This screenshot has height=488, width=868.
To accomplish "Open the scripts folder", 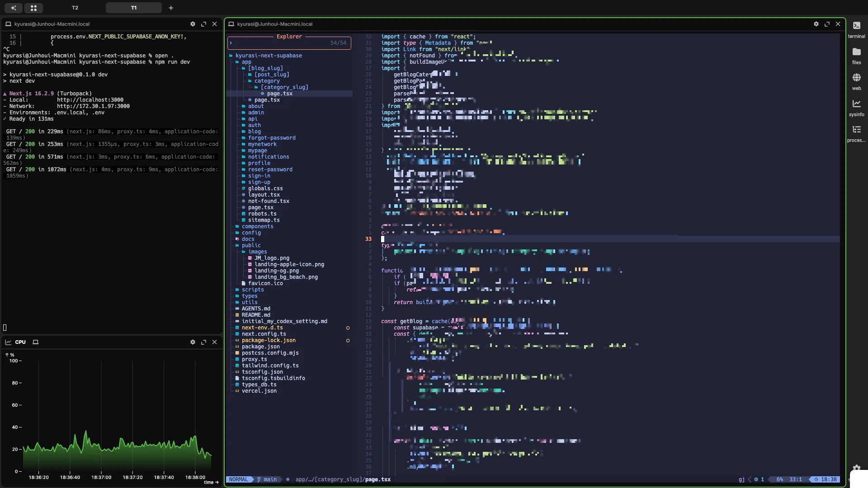I will (252, 290).
